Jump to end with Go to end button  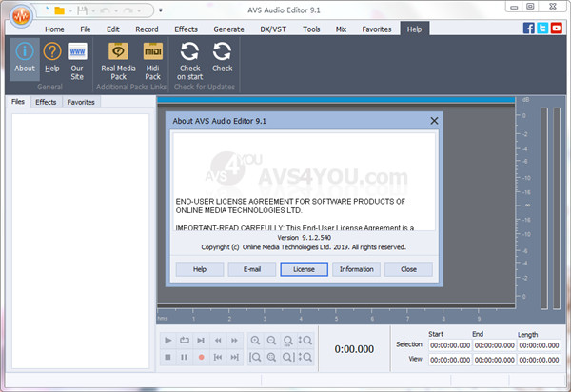(x=234, y=357)
